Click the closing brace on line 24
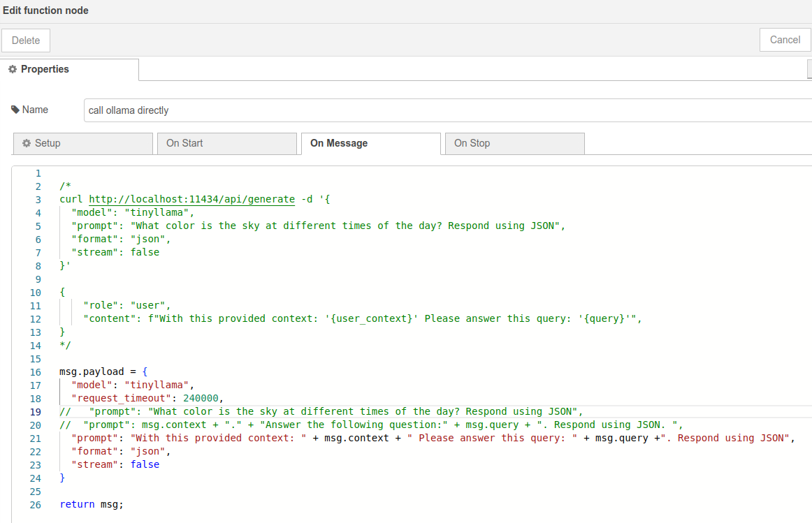 coord(62,478)
